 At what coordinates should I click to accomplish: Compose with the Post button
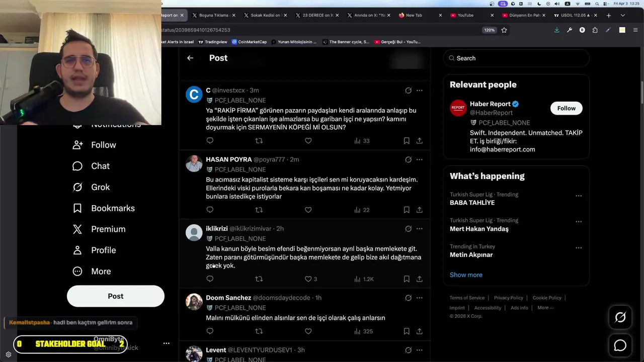click(x=116, y=296)
